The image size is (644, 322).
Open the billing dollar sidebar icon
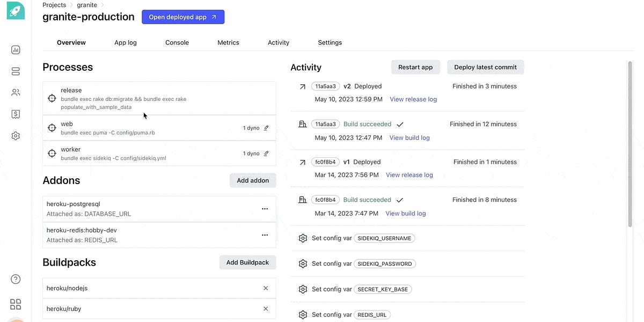pyautogui.click(x=16, y=114)
